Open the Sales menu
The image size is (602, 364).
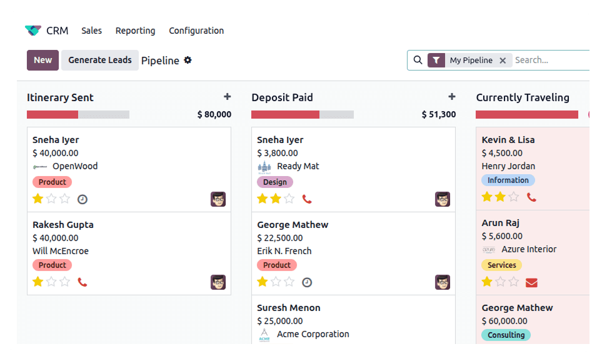[91, 31]
